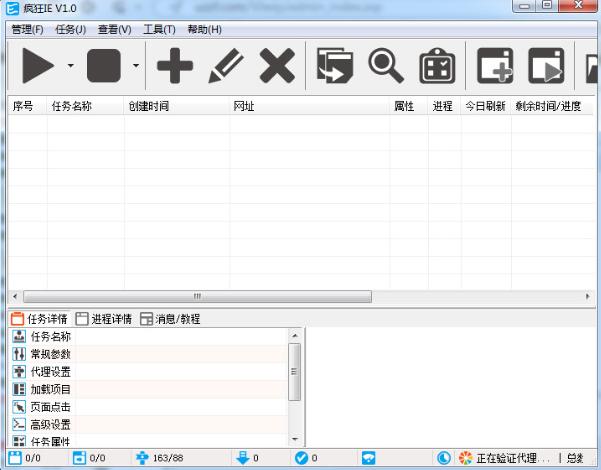
Task: Open the 管理(F) menu
Action: coord(27,29)
